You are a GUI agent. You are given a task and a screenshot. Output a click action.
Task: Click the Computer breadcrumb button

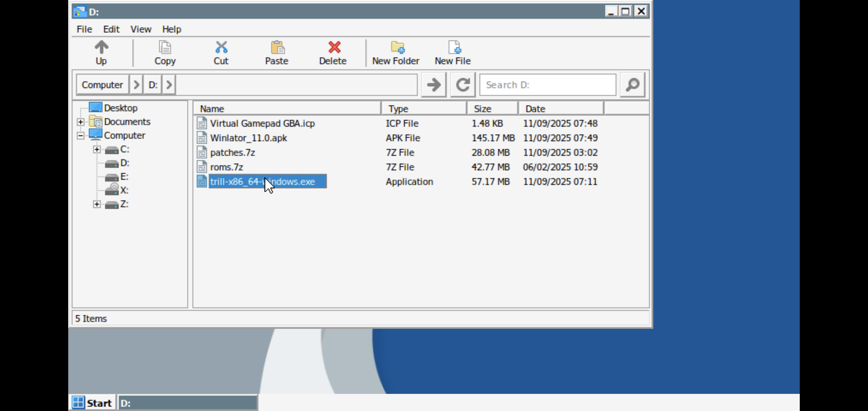coord(102,84)
